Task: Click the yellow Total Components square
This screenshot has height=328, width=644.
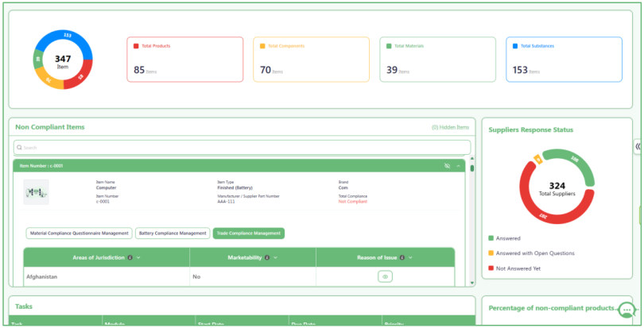Action: click(x=262, y=46)
